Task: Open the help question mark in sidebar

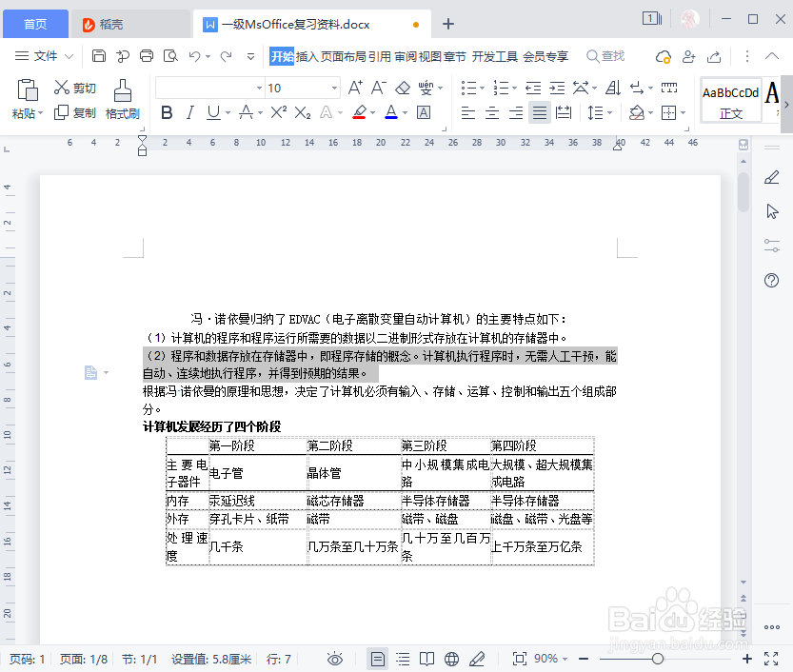Action: 772,280
